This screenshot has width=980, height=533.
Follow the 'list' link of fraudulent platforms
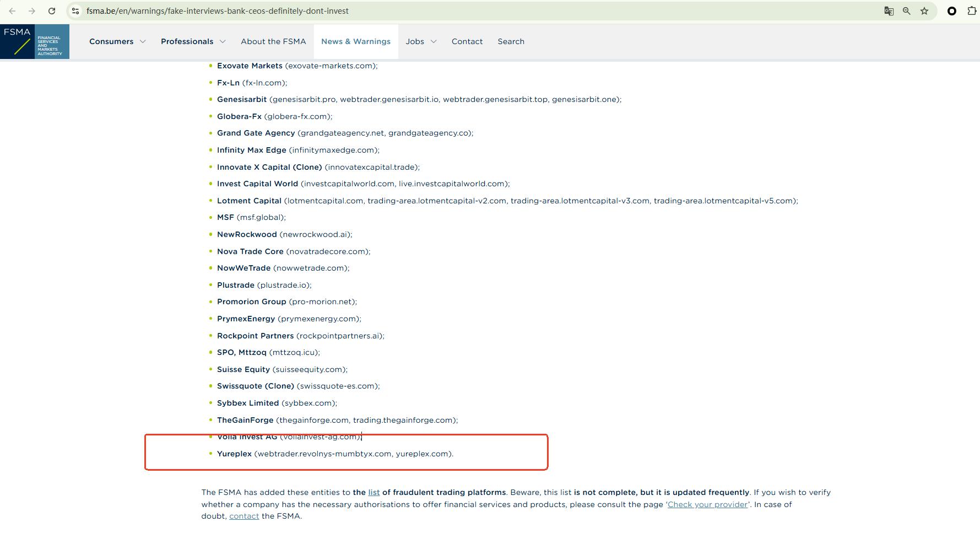coord(374,492)
